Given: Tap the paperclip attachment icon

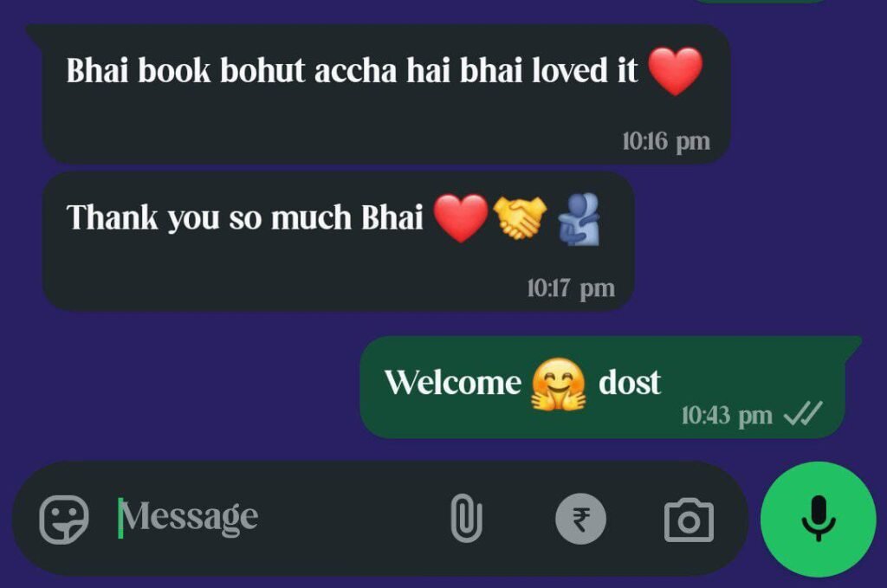Looking at the screenshot, I should tap(467, 519).
